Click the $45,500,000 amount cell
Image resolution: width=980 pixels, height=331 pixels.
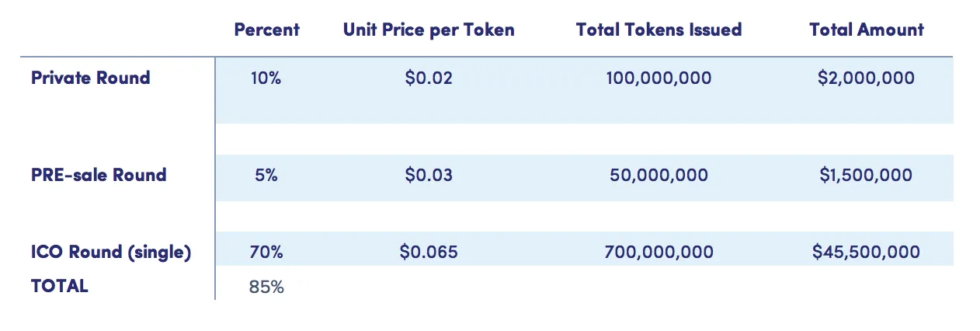tap(867, 253)
